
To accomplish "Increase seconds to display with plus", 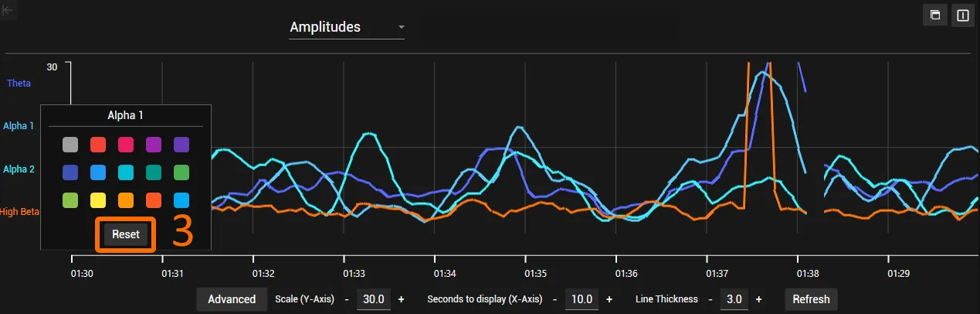I will click(609, 299).
